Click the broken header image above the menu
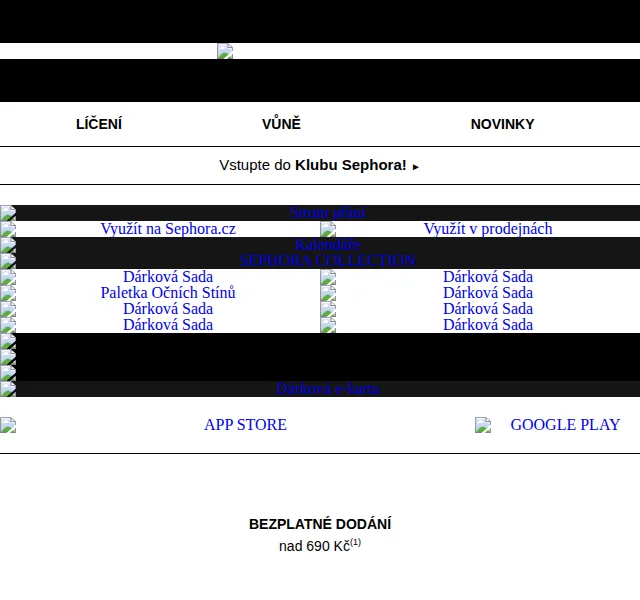The width and height of the screenshot is (640, 600). pos(225,51)
